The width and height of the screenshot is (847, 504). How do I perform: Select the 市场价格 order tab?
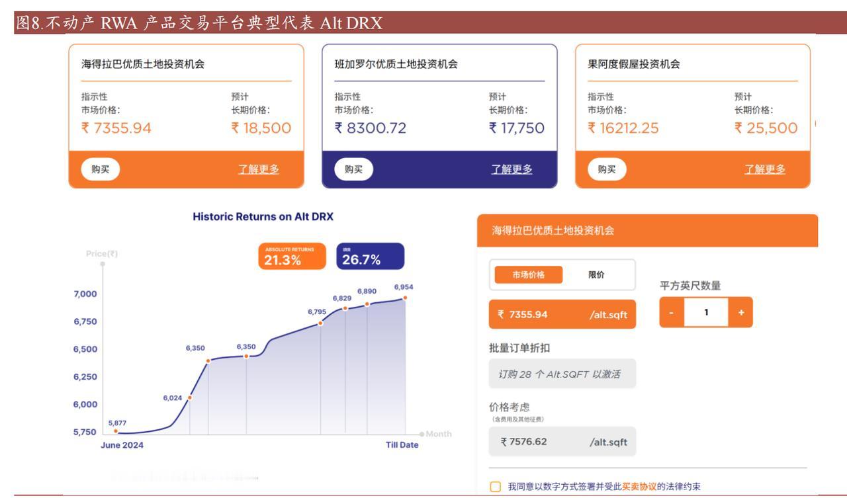tap(529, 274)
